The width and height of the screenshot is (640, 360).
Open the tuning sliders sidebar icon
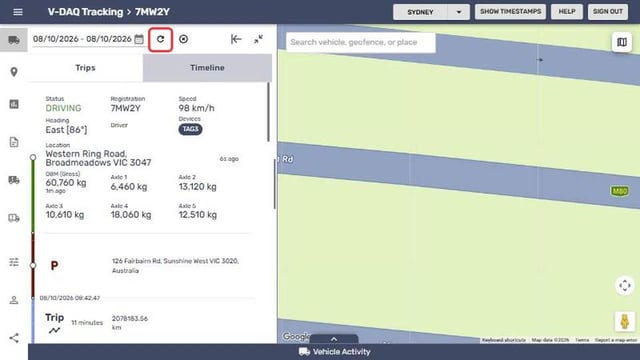pyautogui.click(x=14, y=262)
